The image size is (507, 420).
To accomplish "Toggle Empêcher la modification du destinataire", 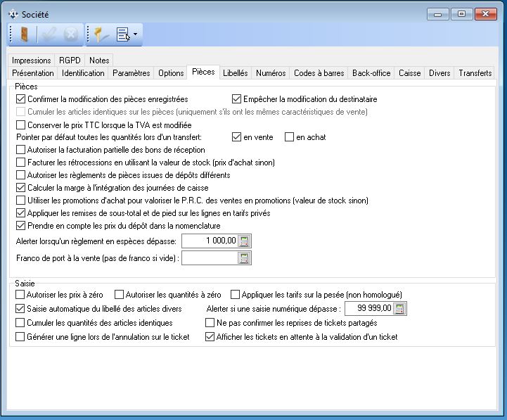I will pos(236,99).
